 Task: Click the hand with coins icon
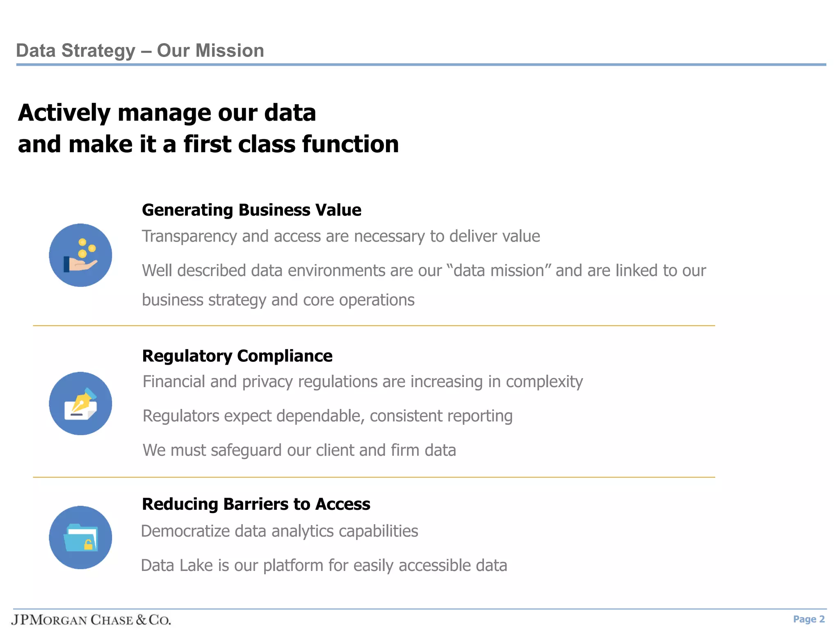point(80,255)
